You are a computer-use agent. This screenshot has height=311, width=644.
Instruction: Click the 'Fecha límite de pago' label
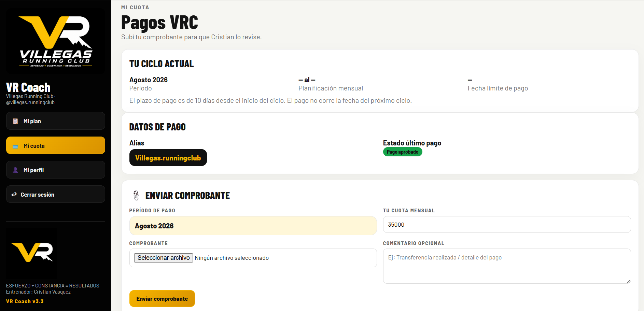[498, 88]
